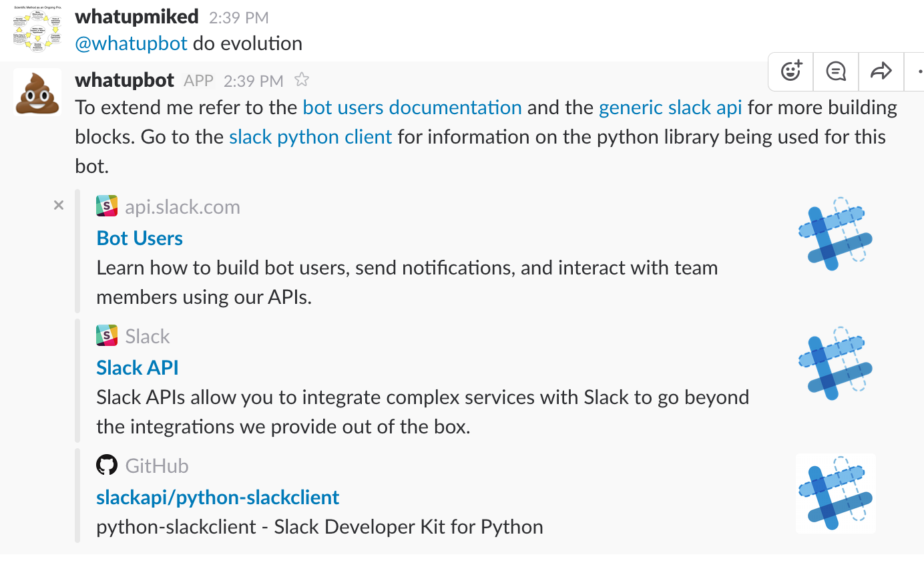
Task: Click the APP badge next to whatupbot
Action: pyautogui.click(x=198, y=81)
